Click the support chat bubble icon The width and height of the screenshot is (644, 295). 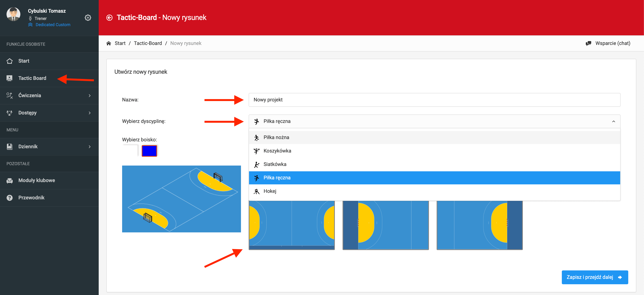[588, 43]
